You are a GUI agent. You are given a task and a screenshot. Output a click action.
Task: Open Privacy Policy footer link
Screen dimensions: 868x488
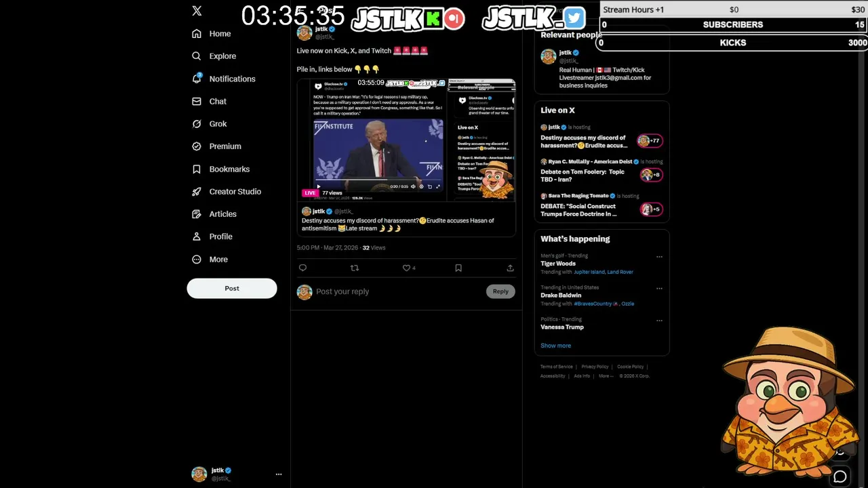pos(595,367)
